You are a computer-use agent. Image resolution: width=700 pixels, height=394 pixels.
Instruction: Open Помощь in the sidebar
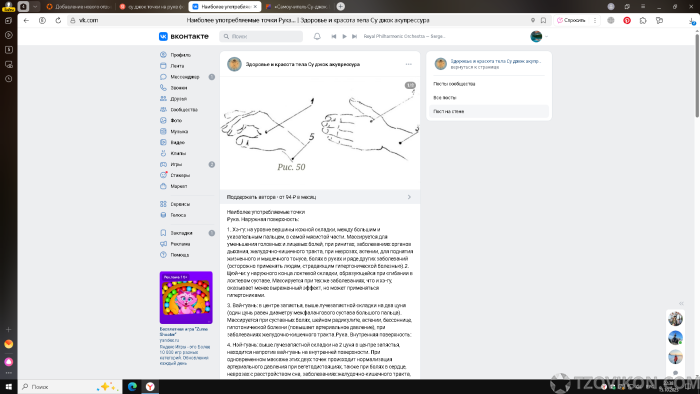point(179,255)
